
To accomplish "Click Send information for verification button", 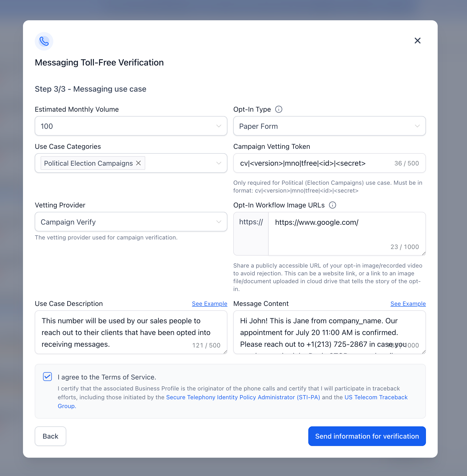I will (x=367, y=436).
